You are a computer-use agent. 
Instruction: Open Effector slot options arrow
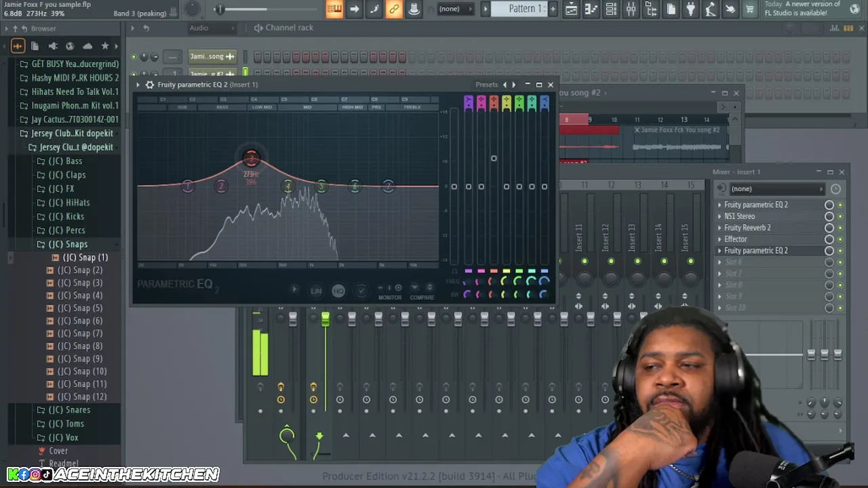pos(719,239)
